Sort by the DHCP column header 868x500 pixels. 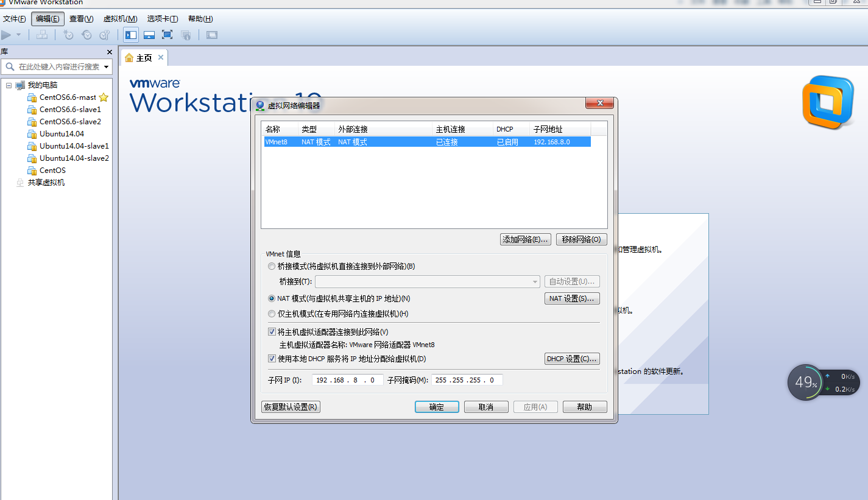(x=511, y=129)
